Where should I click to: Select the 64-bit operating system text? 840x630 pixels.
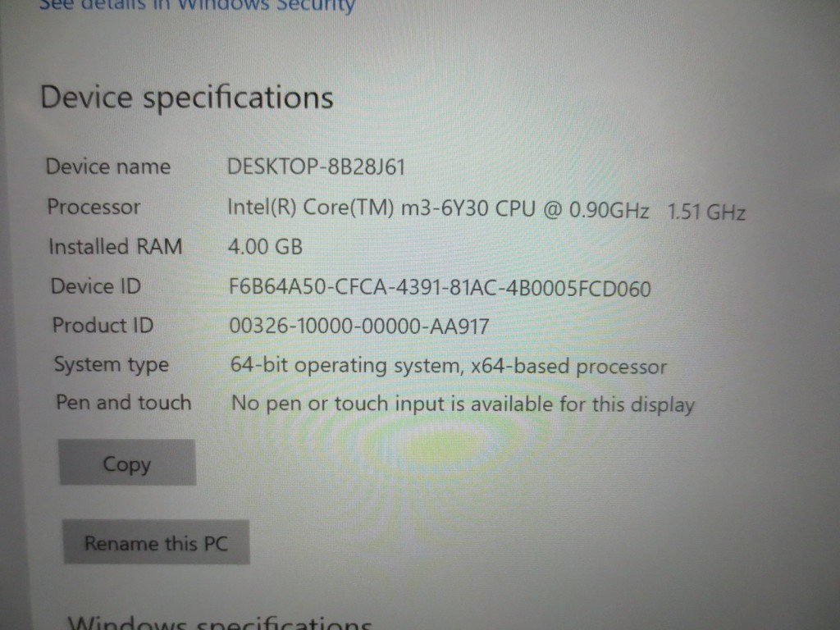(x=449, y=367)
